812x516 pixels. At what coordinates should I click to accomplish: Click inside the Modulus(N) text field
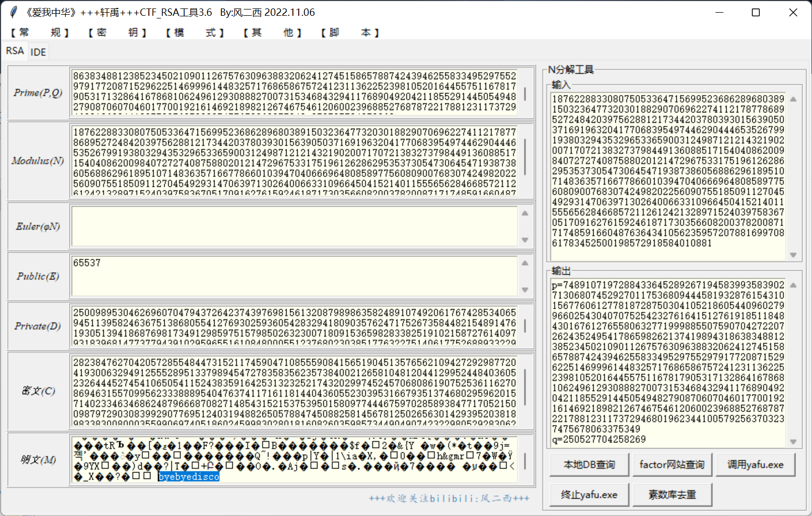[294, 160]
